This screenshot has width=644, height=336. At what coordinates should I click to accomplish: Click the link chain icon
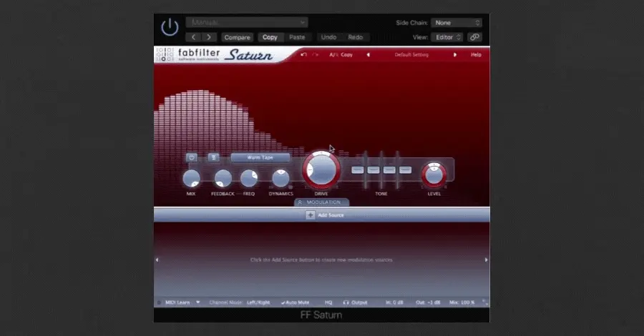(x=474, y=37)
